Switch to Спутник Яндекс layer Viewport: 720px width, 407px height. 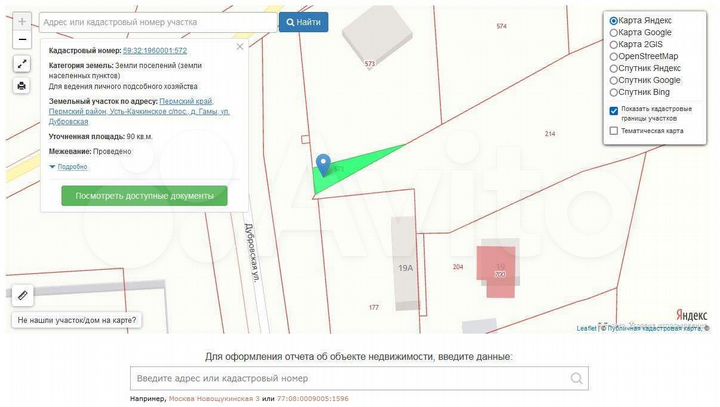(x=614, y=68)
